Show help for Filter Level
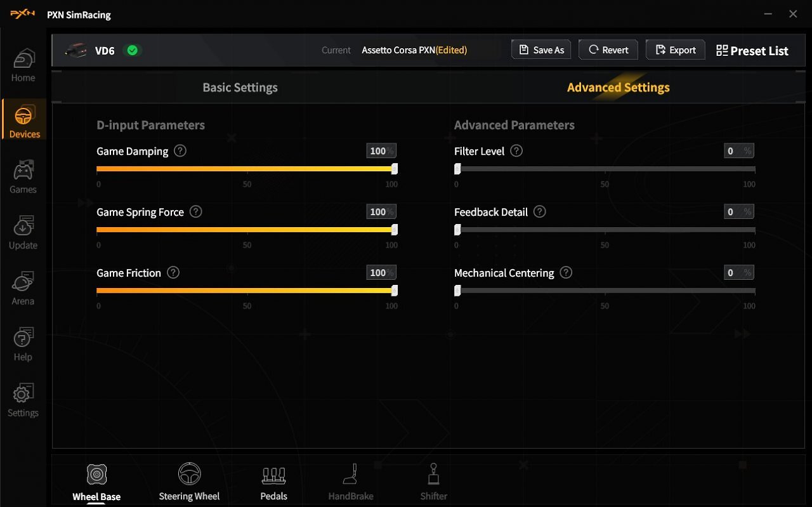The width and height of the screenshot is (812, 507). 516,151
